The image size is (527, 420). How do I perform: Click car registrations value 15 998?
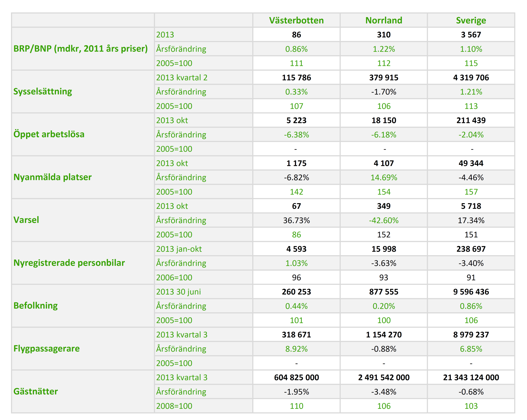click(384, 249)
